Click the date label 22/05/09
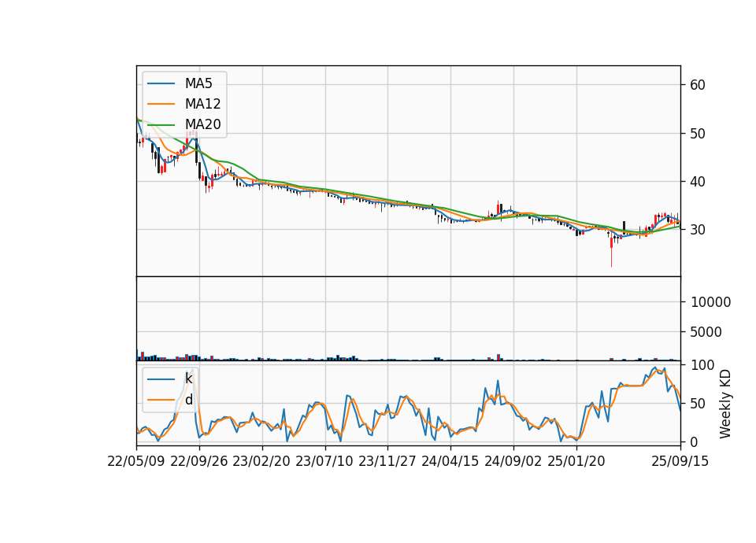This screenshot has height=543, width=756. point(136,461)
